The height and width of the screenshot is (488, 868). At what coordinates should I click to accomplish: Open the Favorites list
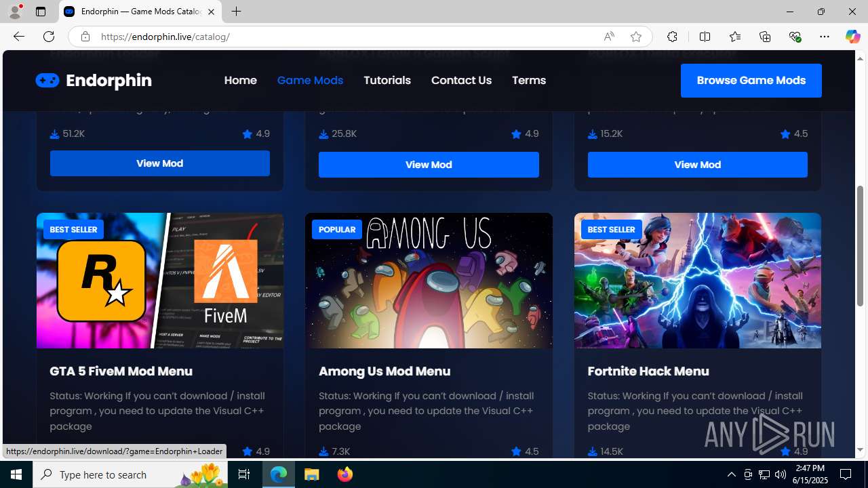[x=735, y=37]
